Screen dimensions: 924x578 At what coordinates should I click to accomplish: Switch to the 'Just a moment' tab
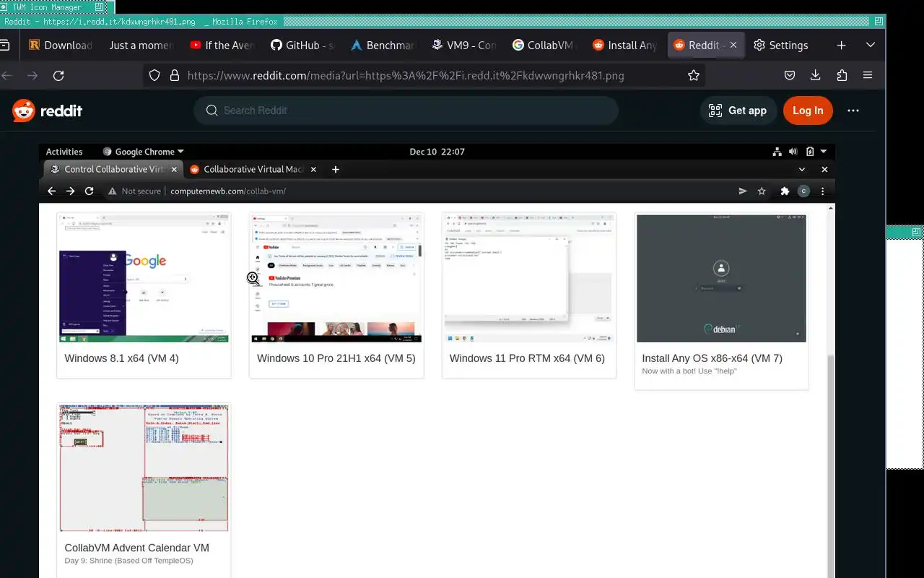141,45
